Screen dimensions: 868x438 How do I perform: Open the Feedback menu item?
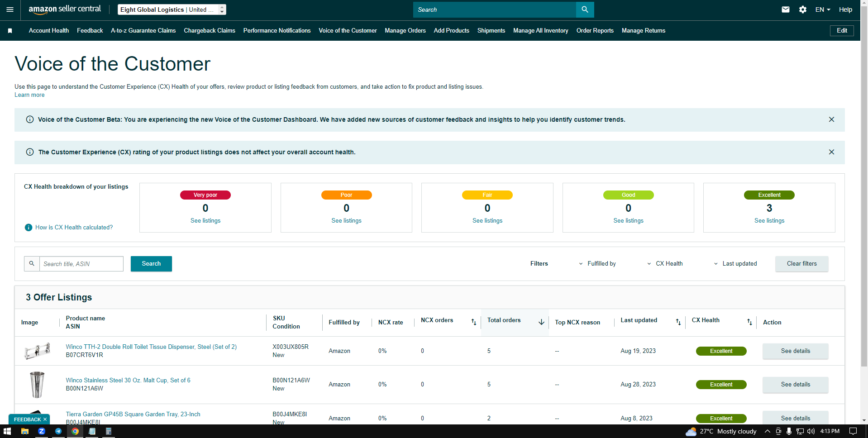point(90,31)
